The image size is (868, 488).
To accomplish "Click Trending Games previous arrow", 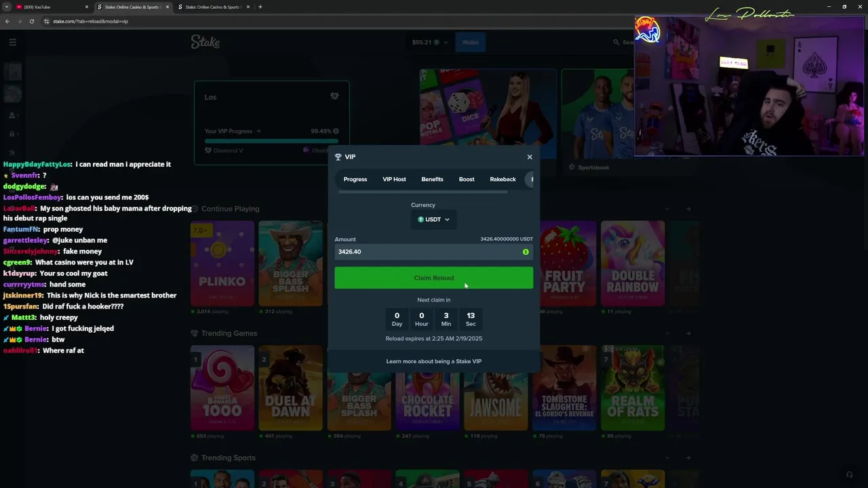I will pos(667,333).
